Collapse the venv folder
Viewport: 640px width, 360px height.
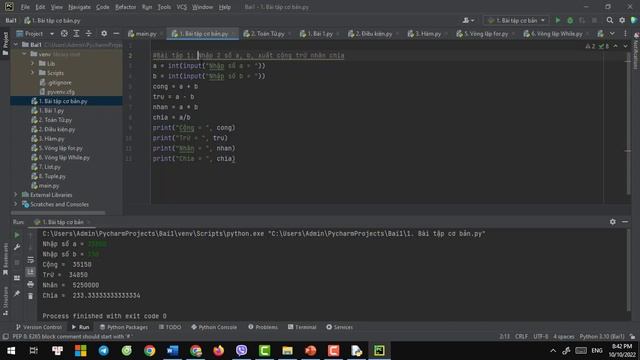[x=24, y=54]
